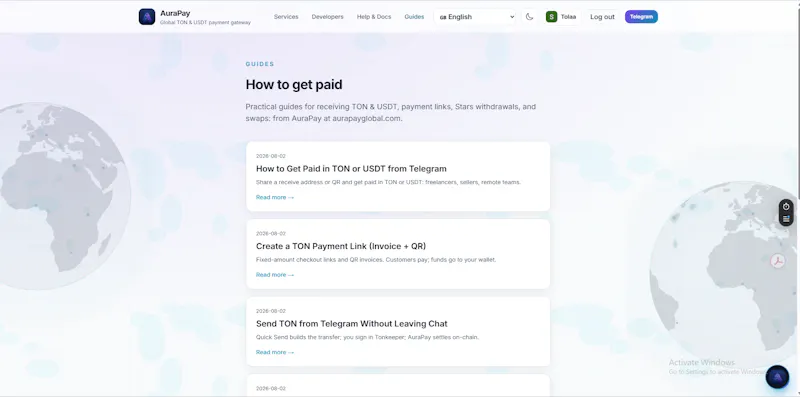Open 'How to Get Paid in TON or USDT from Telegram' title

point(351,169)
